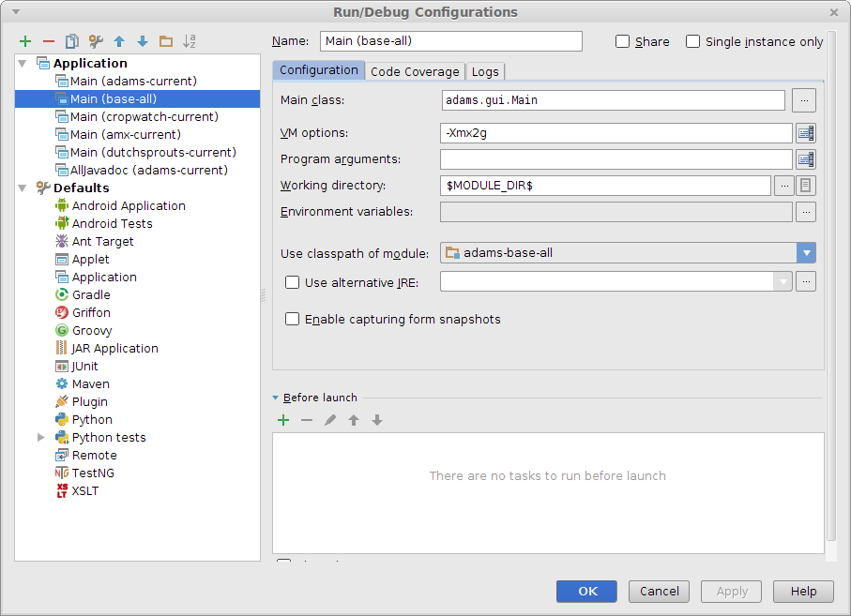Click the OK button
The width and height of the screenshot is (851, 616).
(586, 591)
